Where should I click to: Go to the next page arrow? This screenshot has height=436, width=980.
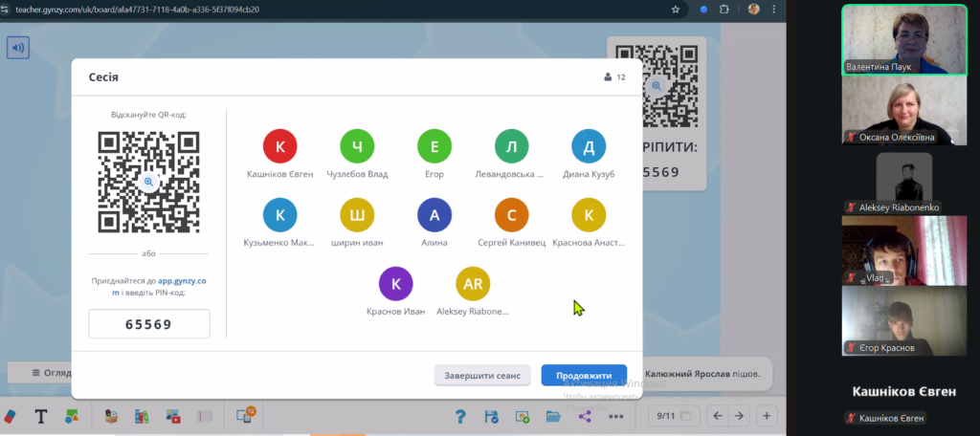[738, 416]
